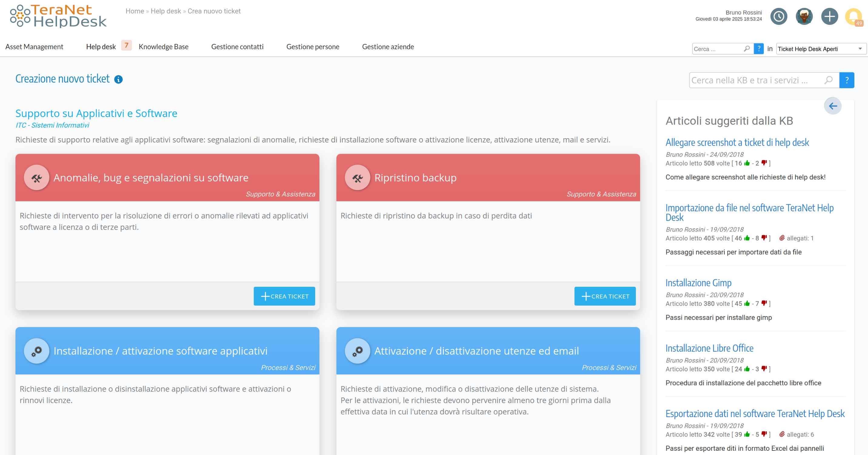
Task: Open the clock timer icon in header
Action: click(779, 16)
